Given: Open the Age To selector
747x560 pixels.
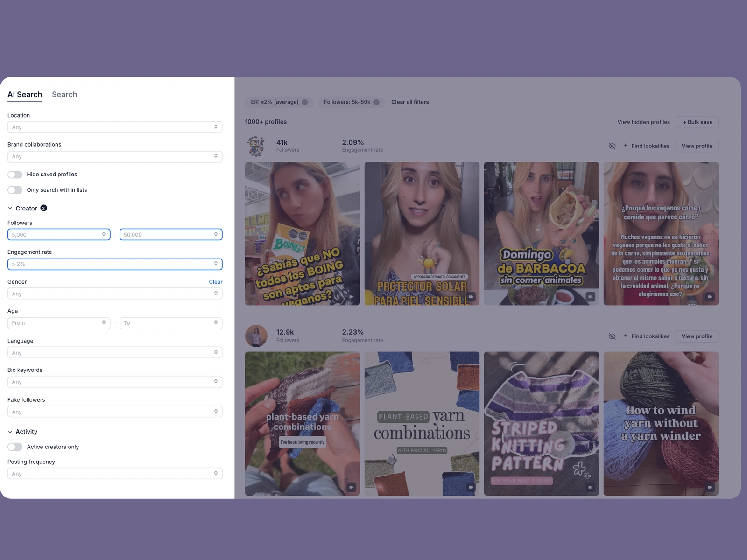Looking at the screenshot, I should pos(171,323).
